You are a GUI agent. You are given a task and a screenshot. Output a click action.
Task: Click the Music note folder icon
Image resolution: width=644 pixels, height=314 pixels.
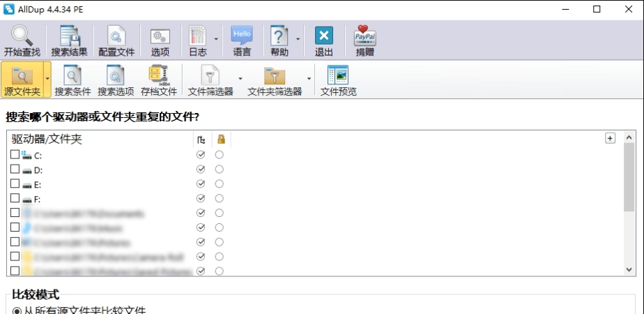tap(27, 227)
